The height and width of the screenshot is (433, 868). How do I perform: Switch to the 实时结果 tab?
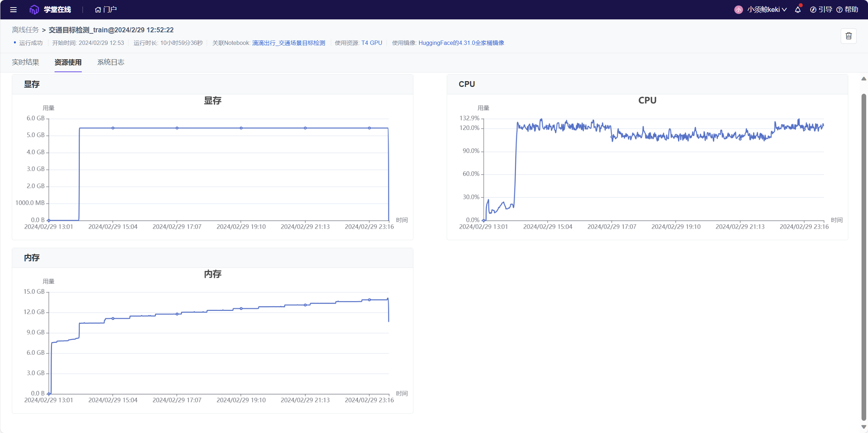[x=25, y=62]
